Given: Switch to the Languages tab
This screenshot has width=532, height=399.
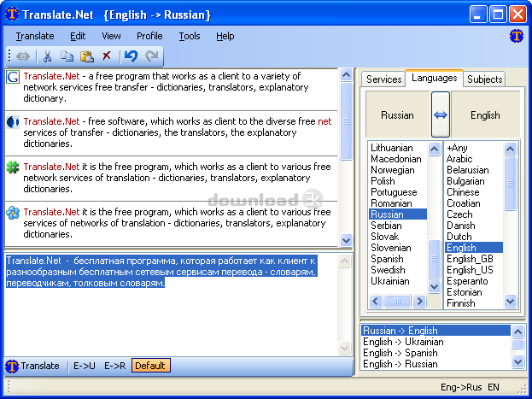Looking at the screenshot, I should pos(435,78).
